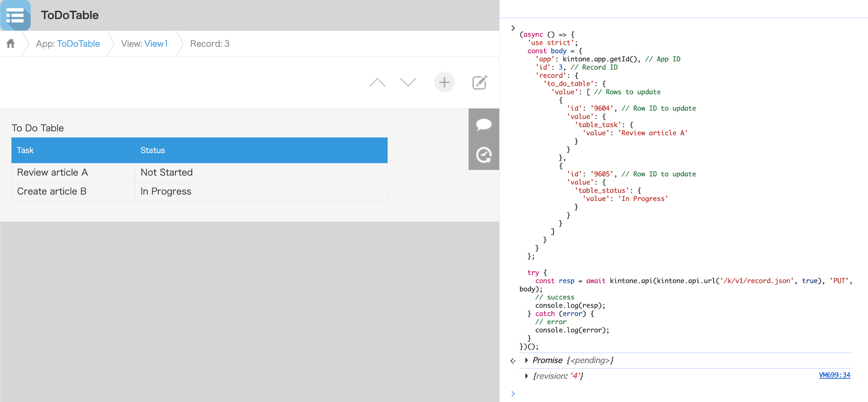Click the row ID '9605' in code
868x402 pixels.
[x=602, y=174]
